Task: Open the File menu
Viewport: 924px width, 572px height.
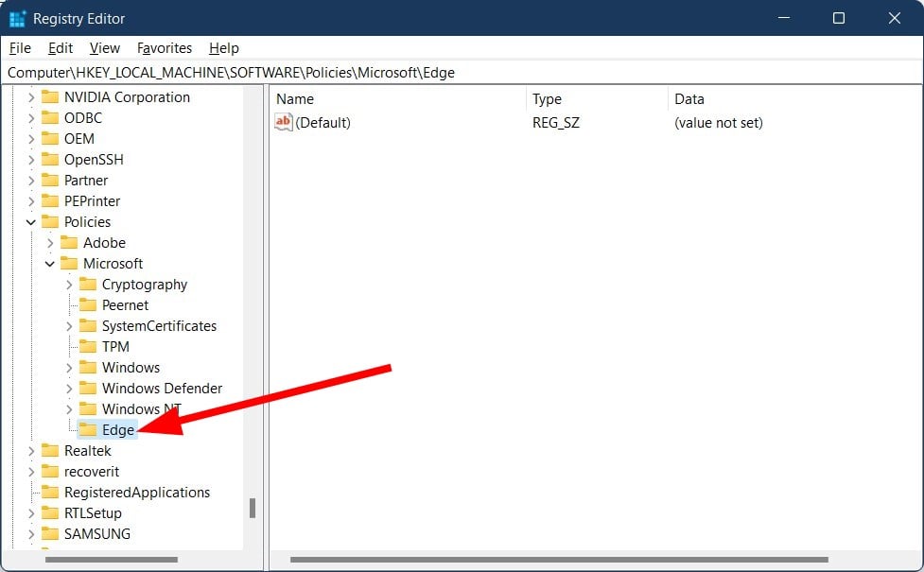Action: click(20, 48)
